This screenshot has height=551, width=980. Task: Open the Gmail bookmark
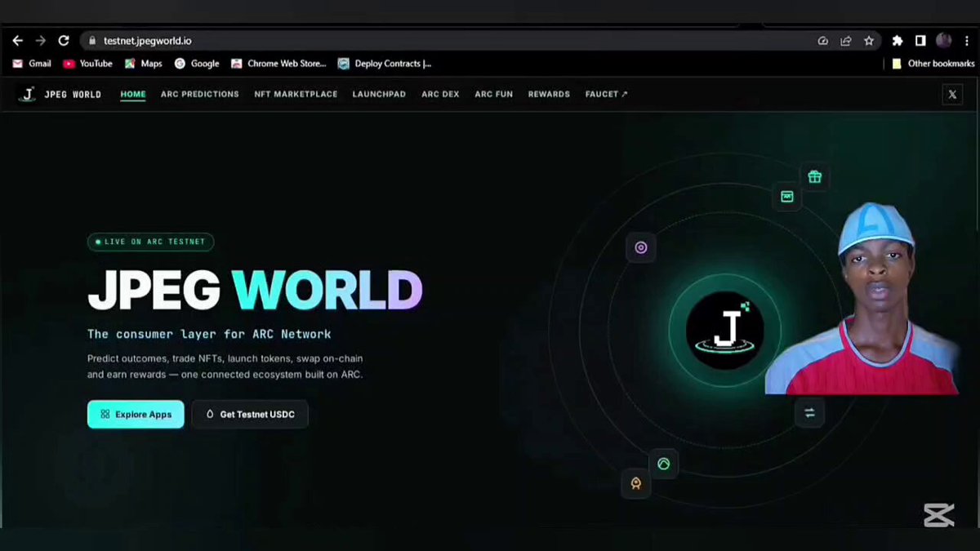coord(32,64)
